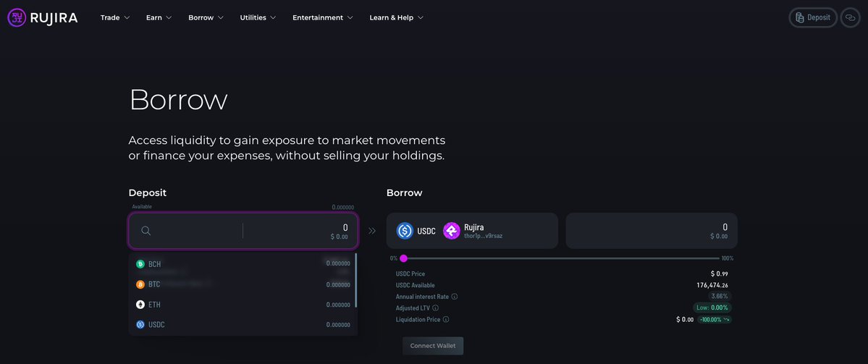Open the Utilities dropdown menu

tap(258, 17)
